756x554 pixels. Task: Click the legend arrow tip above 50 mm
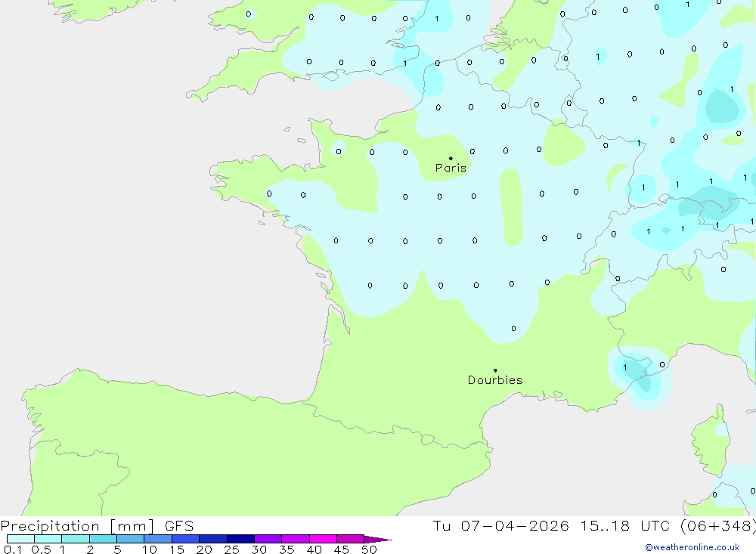tap(379, 540)
